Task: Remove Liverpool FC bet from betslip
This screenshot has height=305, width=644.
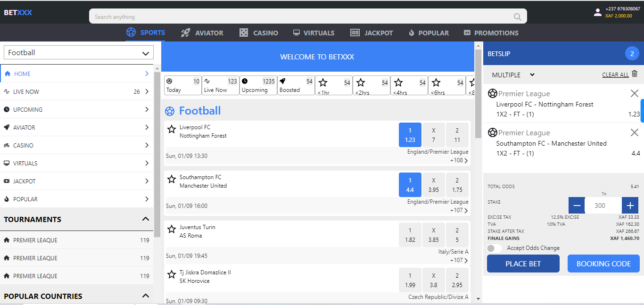Action: point(634,93)
